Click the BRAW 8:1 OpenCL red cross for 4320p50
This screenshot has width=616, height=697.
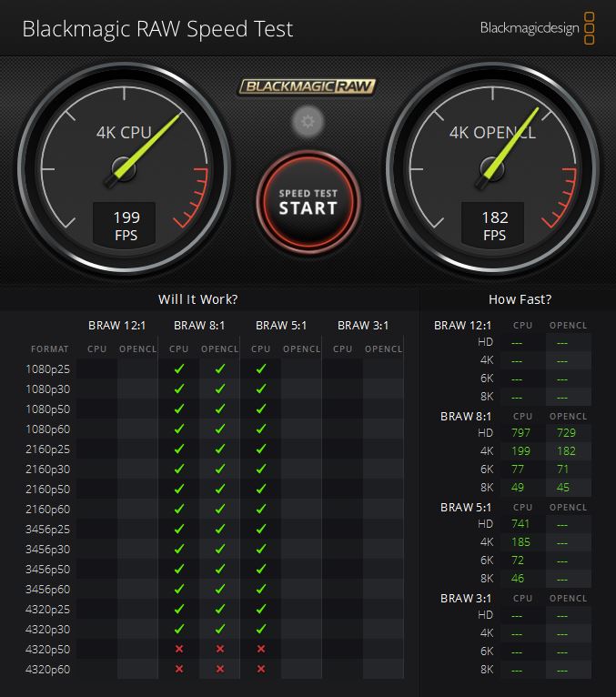tap(220, 649)
